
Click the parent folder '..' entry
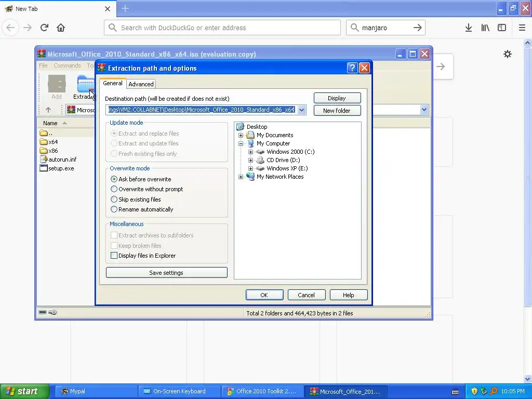pyautogui.click(x=46, y=133)
